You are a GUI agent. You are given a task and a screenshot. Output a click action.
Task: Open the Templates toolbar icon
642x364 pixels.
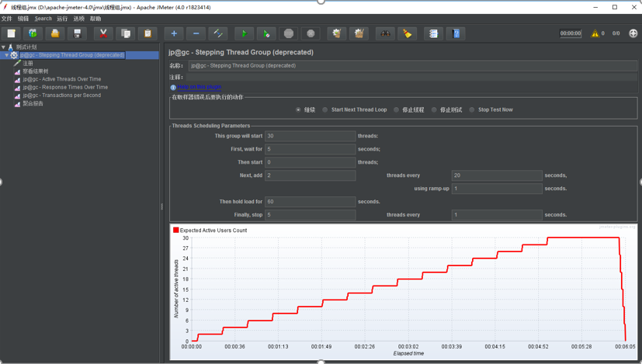(33, 33)
